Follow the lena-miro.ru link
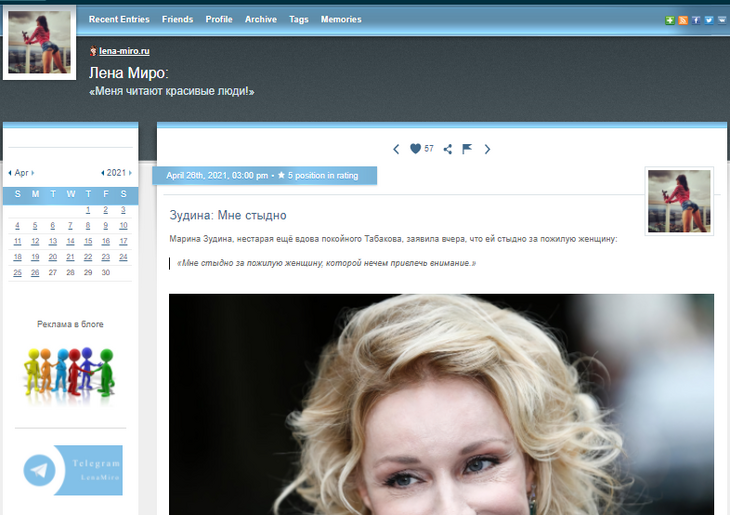This screenshot has width=730, height=515. pos(124,51)
